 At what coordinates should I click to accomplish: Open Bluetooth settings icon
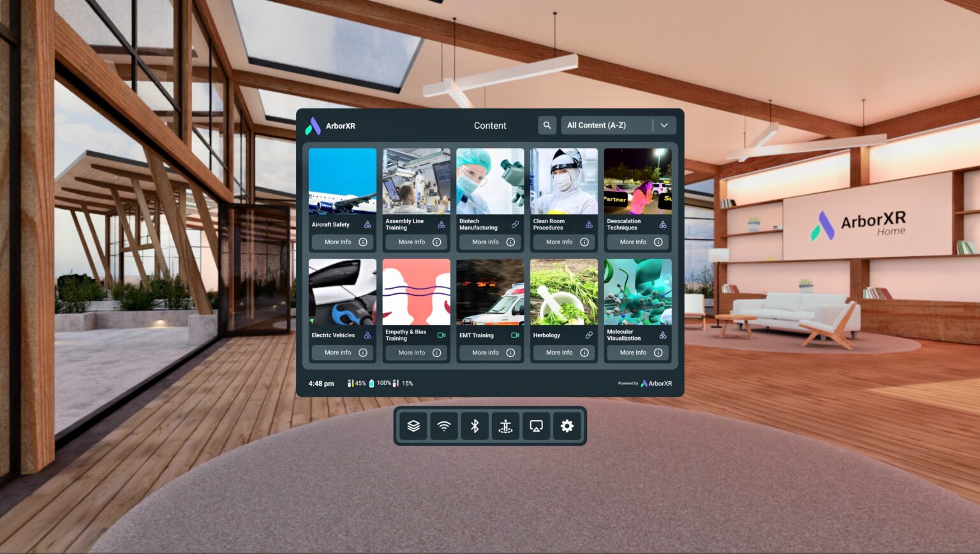tap(475, 426)
